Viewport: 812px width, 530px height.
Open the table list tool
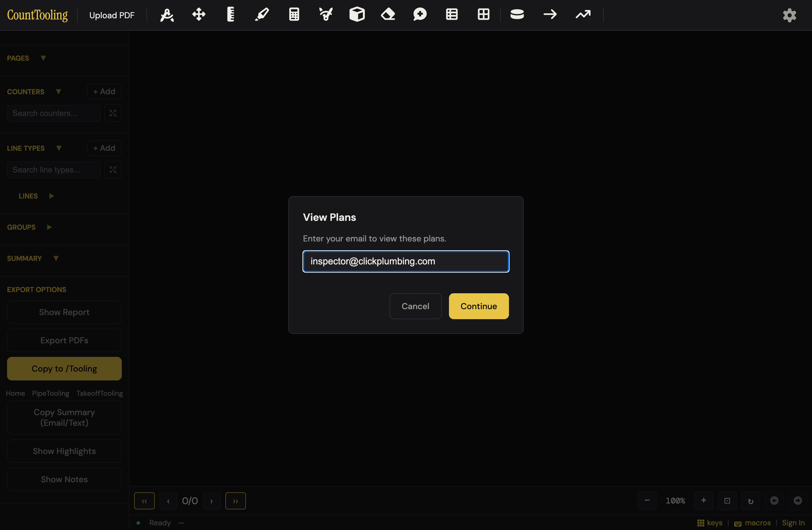pyautogui.click(x=452, y=15)
